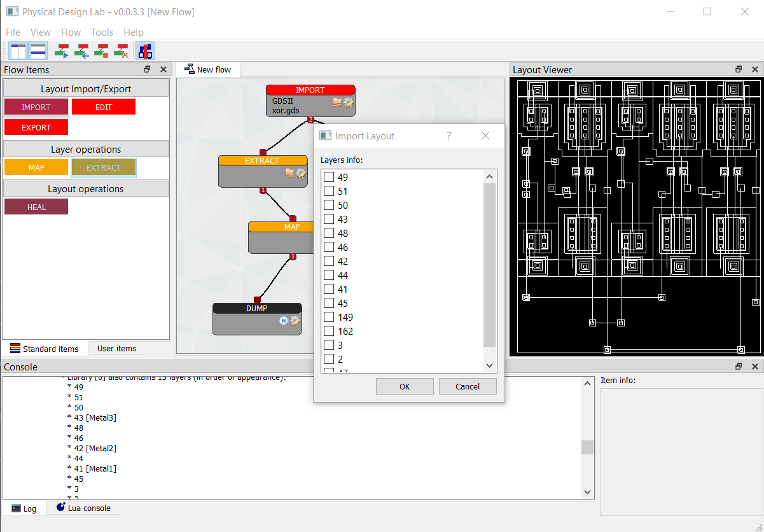Click the settings gear on the EXTRACT node
Image resolution: width=764 pixels, height=532 pixels.
[x=301, y=172]
